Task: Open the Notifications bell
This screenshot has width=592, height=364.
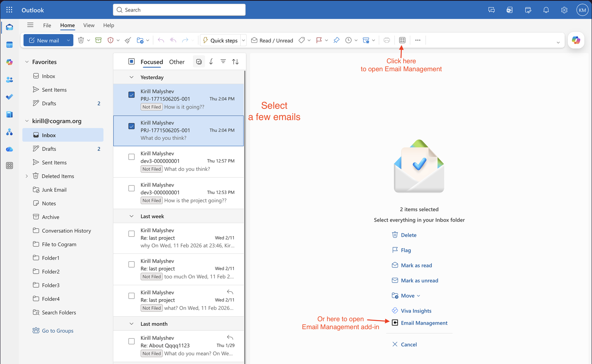Action: [x=546, y=10]
